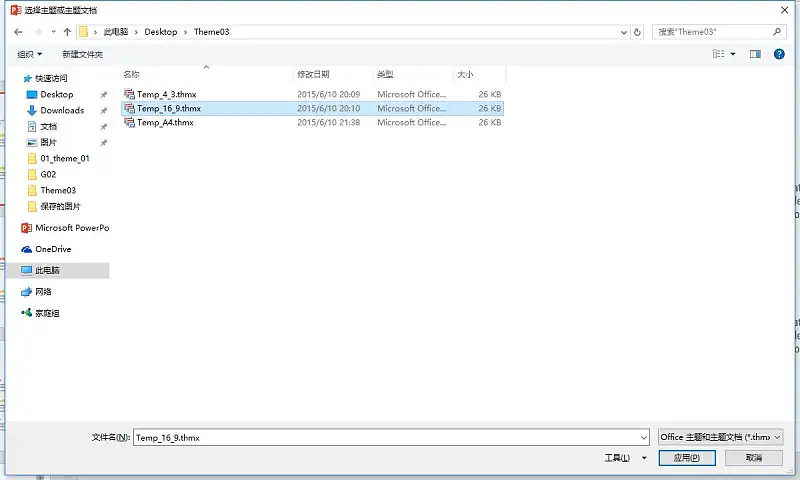The width and height of the screenshot is (800, 480).
Task: Go up one folder level with the up arrow
Action: point(67,32)
